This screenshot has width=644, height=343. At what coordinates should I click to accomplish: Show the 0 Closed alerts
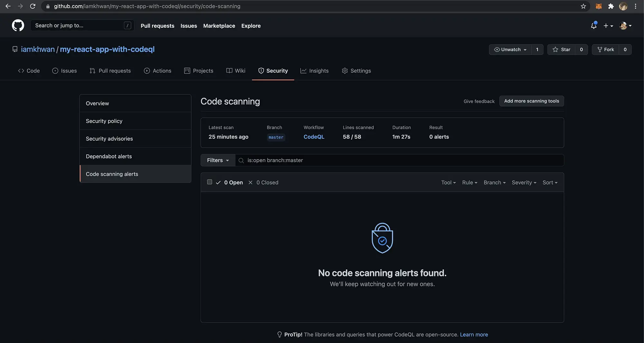(267, 182)
